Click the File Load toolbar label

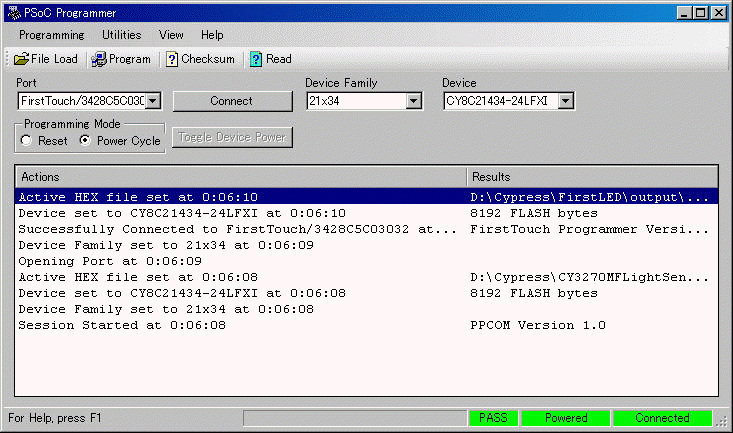tap(54, 59)
